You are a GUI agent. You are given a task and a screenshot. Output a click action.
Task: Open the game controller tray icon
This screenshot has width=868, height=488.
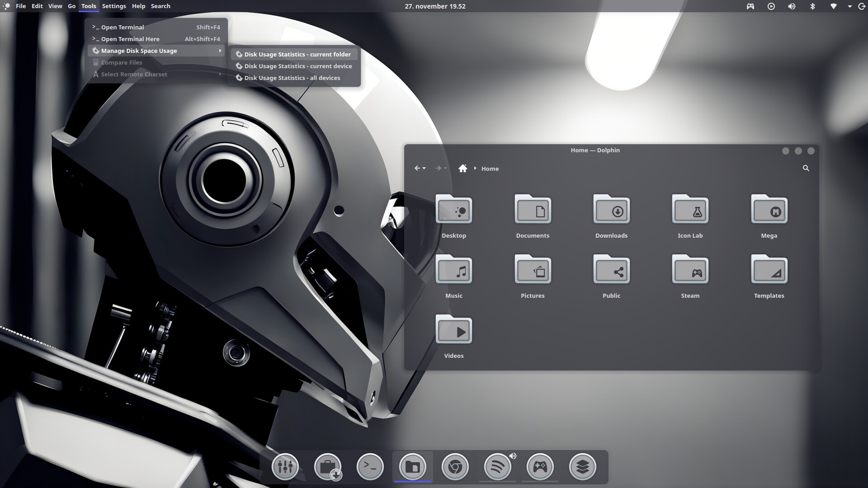[x=750, y=6]
